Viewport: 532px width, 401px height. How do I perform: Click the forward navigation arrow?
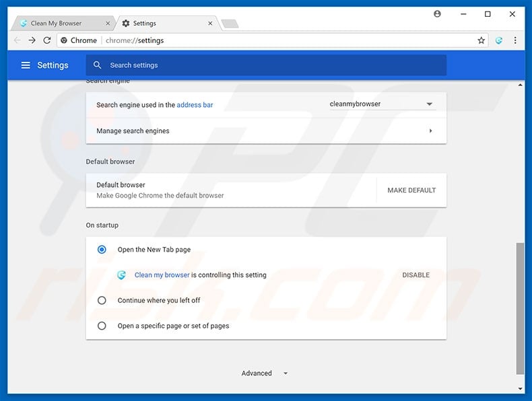pyautogui.click(x=32, y=40)
